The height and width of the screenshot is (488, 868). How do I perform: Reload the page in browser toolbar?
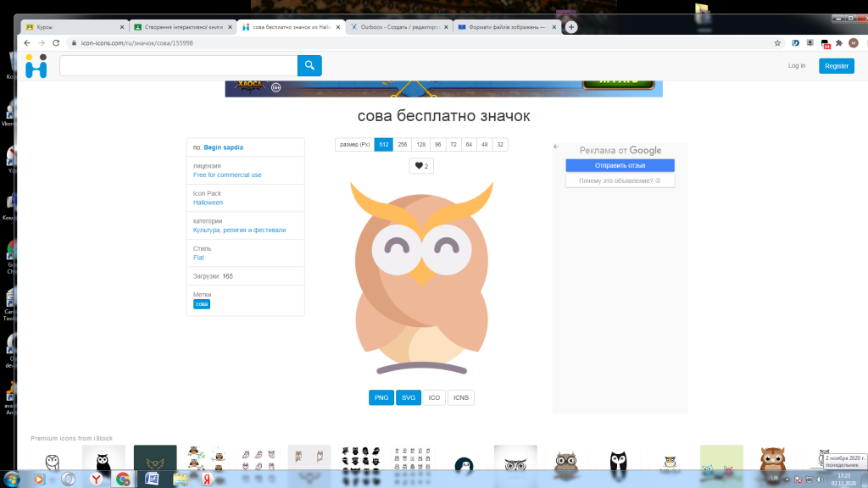tap(55, 42)
